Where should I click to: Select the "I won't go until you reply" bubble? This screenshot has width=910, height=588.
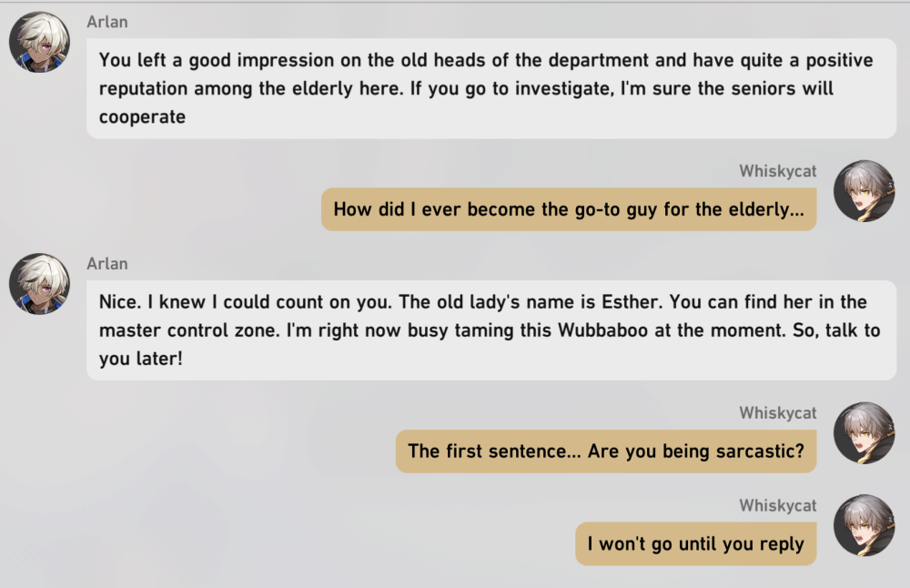point(696,544)
